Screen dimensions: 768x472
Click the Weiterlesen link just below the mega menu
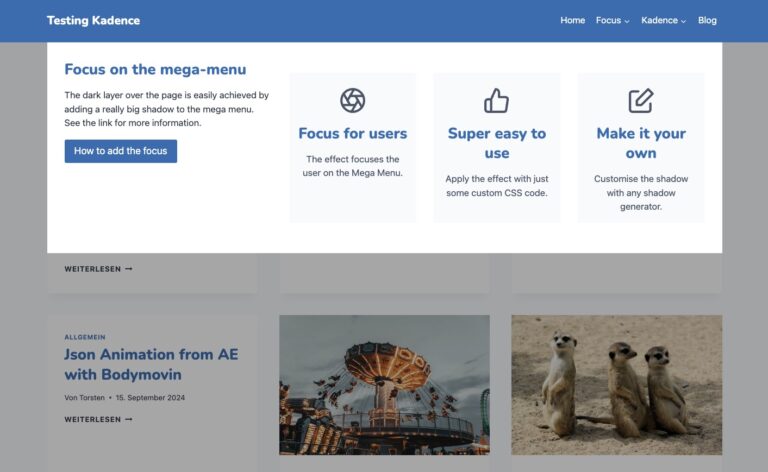98,268
